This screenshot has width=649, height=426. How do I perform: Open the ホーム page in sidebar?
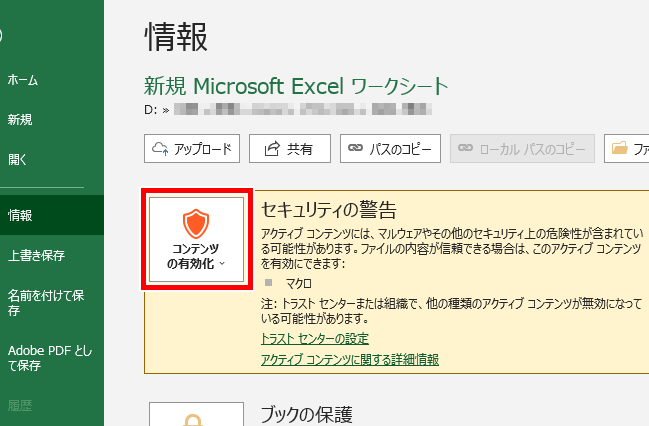click(x=23, y=80)
